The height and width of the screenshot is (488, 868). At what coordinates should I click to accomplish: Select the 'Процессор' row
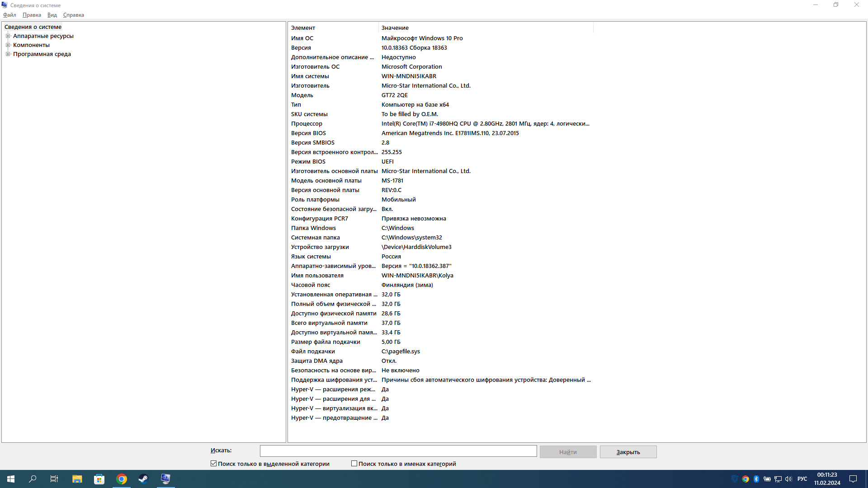pos(441,124)
